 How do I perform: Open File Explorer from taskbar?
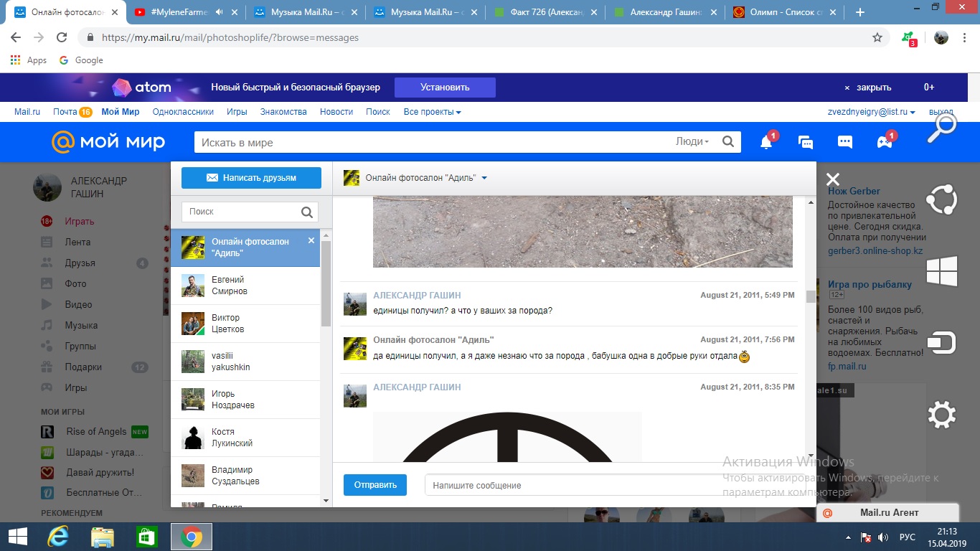103,537
